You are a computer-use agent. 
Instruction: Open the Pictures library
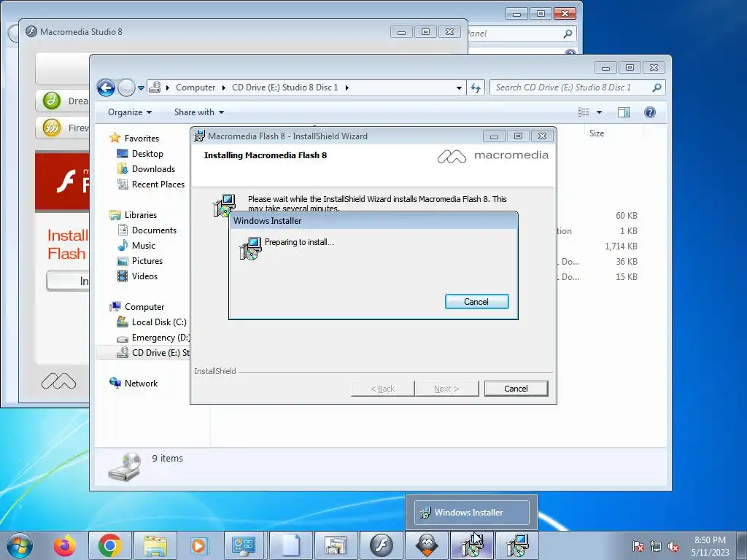147,261
